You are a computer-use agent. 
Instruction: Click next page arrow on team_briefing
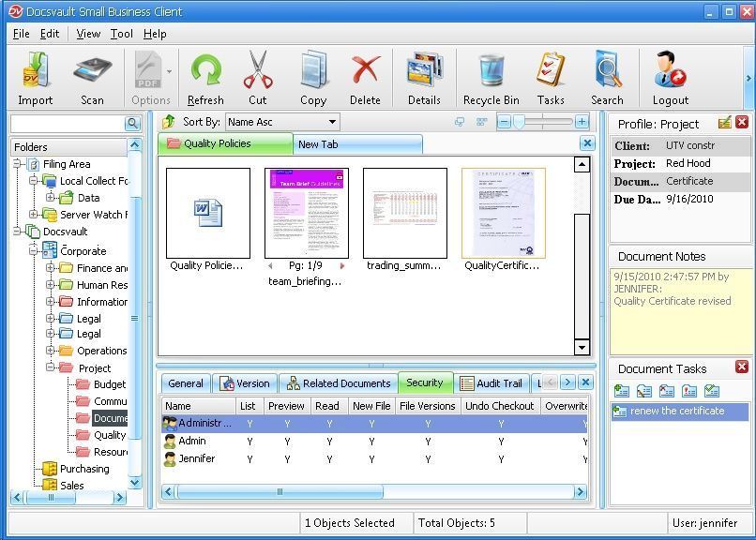point(342,266)
